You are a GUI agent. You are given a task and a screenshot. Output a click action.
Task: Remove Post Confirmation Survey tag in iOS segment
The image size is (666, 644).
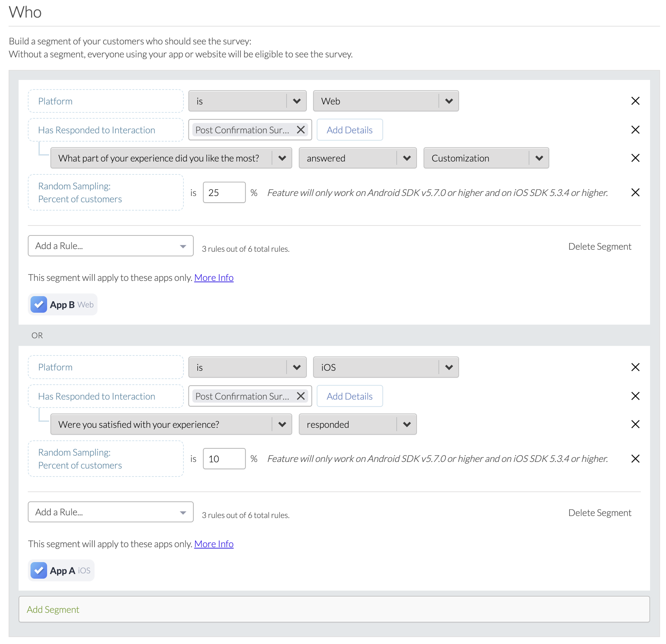coord(301,396)
